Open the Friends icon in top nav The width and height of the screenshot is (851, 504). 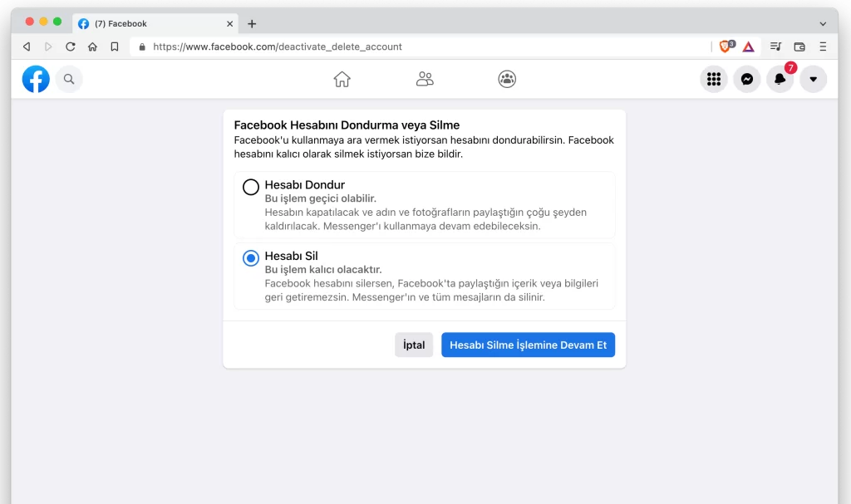tap(425, 79)
